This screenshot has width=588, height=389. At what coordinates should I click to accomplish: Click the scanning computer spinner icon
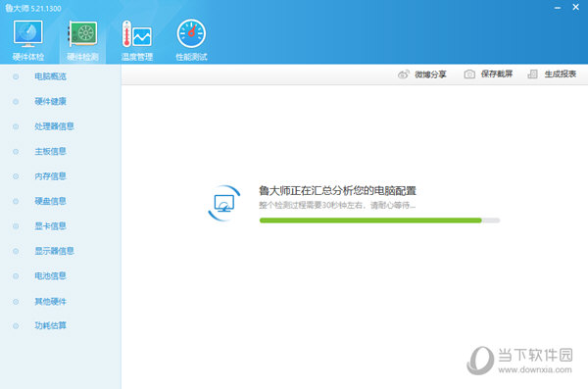click(224, 203)
